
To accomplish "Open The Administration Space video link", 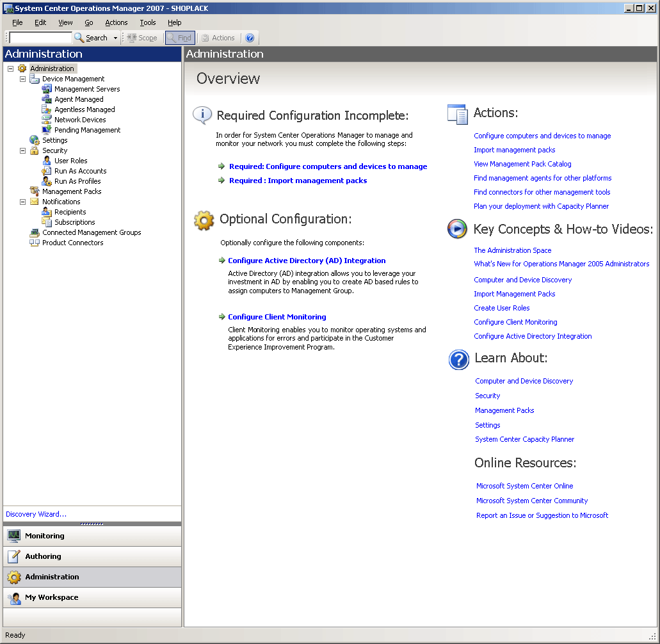I will click(512, 250).
